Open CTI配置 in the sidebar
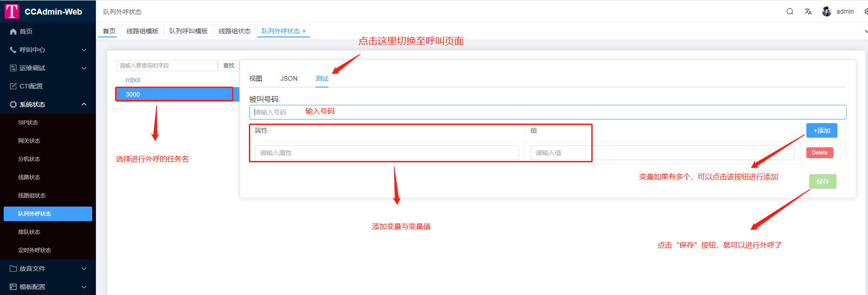 pos(31,86)
